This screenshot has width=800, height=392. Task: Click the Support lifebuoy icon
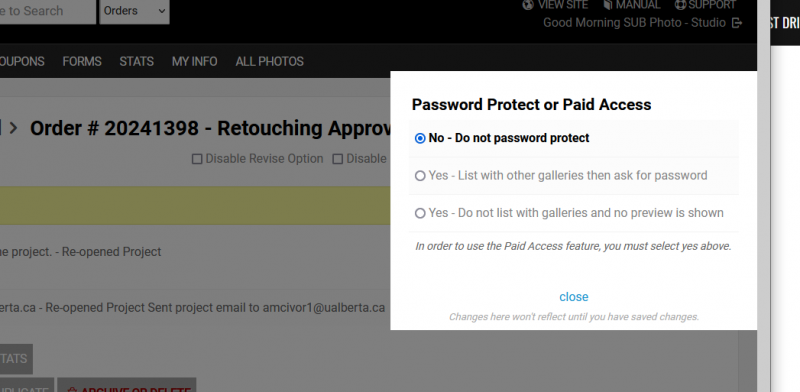[x=680, y=5]
